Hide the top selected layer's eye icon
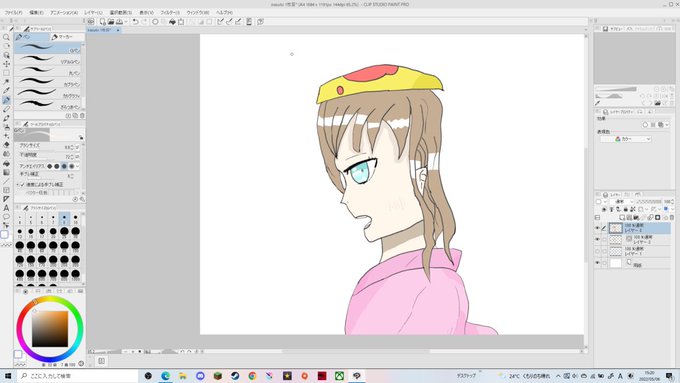This screenshot has width=680, height=383. (598, 228)
